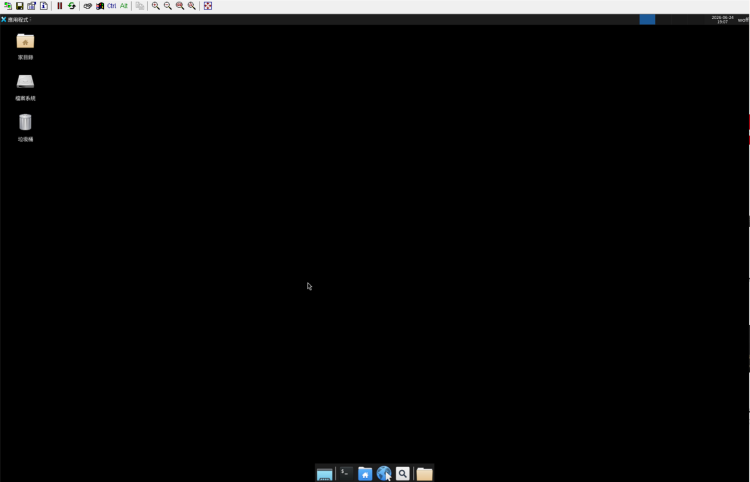Viewport: 750px width, 482px height.
Task: Open the TightVNC New Connection toolbar icon
Action: click(8, 6)
